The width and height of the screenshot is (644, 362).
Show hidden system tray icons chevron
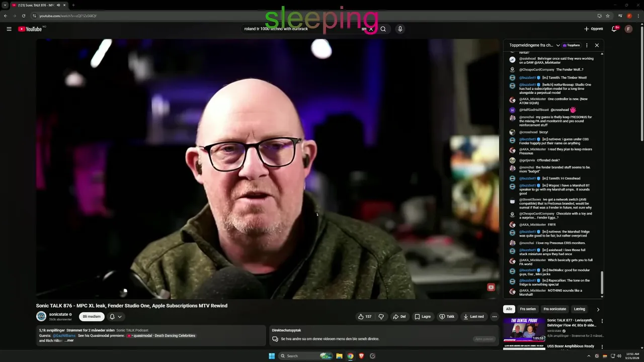point(589,356)
